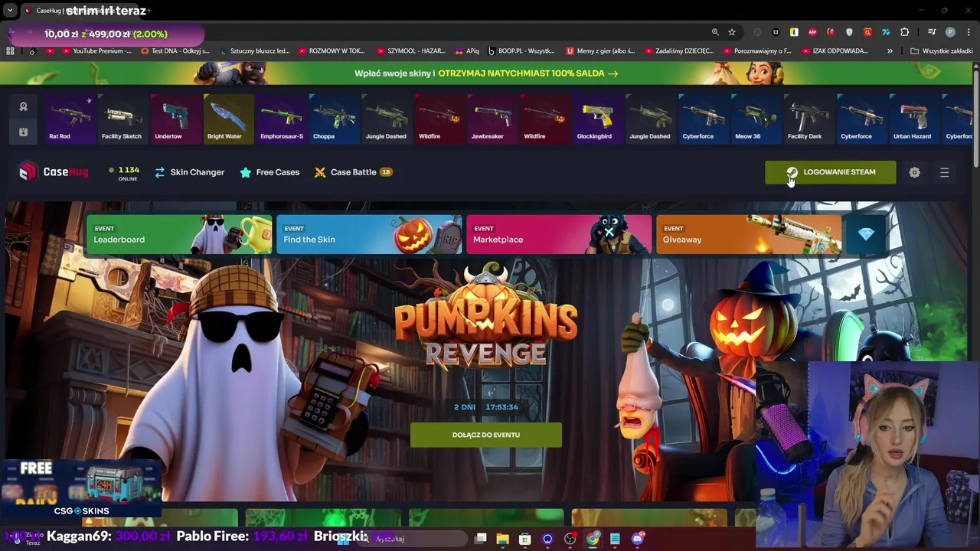Image resolution: width=980 pixels, height=551 pixels.
Task: Open File Explorer in taskbar
Action: 502,539
